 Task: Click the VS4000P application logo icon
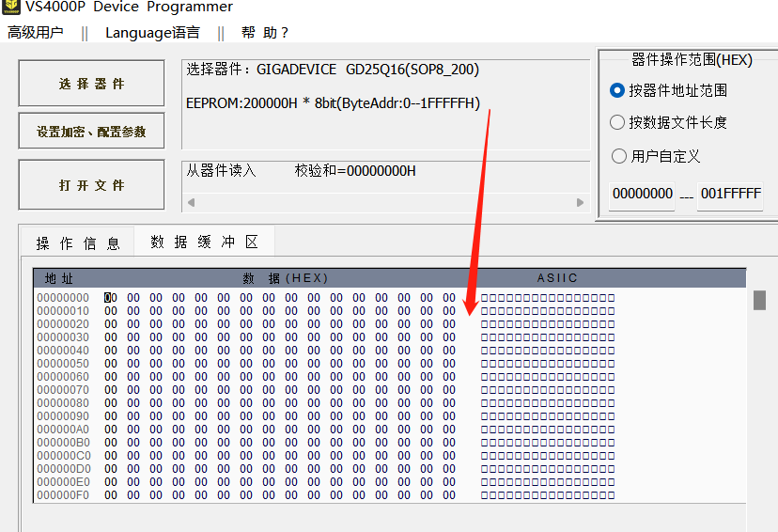(11, 7)
